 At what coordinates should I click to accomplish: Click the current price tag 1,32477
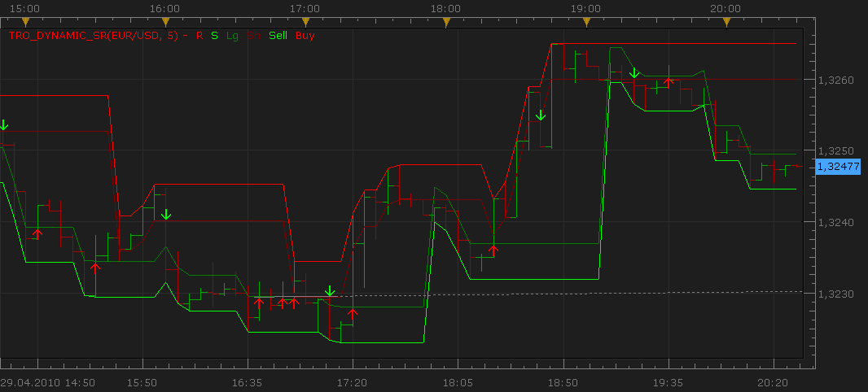838,166
